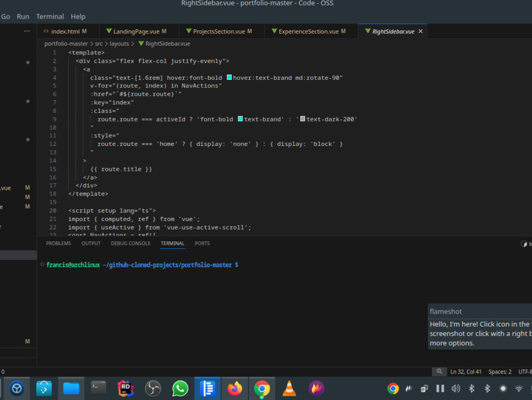532x400 pixels.
Task: Click the 'vue-use-active-scroll' import text
Action: 205,227
